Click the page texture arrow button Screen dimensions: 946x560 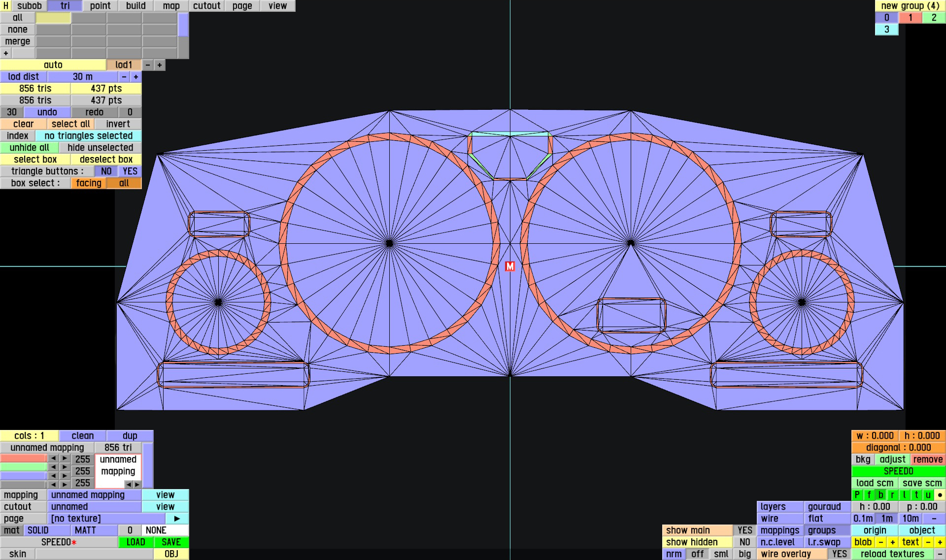pos(177,519)
